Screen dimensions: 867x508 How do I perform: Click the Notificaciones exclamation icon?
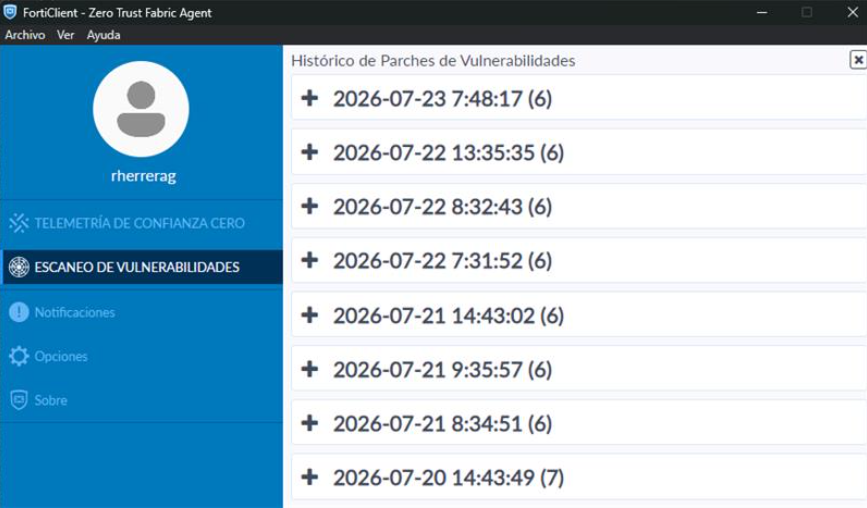19,312
